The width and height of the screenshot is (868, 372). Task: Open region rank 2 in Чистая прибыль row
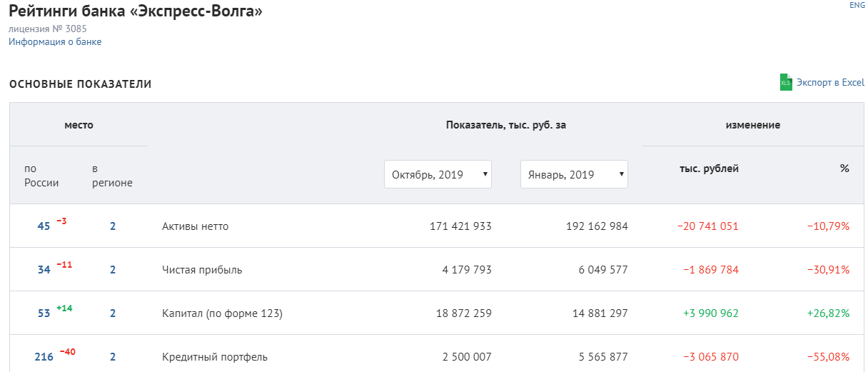coord(113,270)
